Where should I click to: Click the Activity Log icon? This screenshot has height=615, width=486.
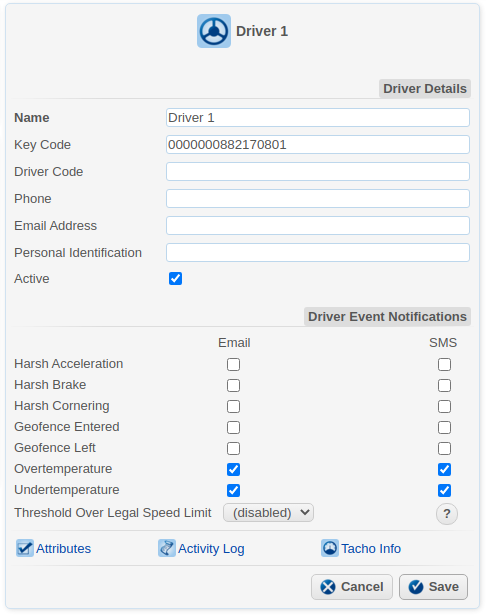coord(167,548)
